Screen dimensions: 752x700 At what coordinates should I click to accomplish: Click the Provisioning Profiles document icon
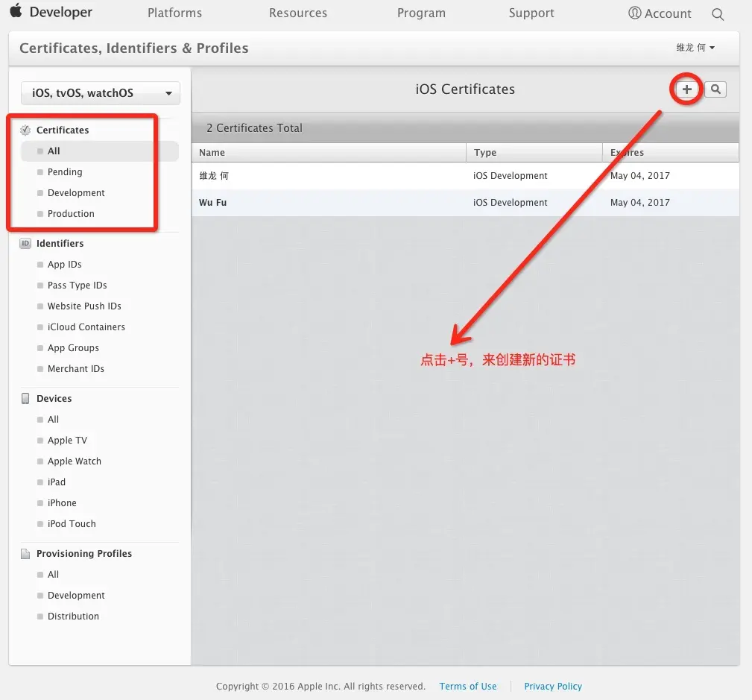click(25, 554)
